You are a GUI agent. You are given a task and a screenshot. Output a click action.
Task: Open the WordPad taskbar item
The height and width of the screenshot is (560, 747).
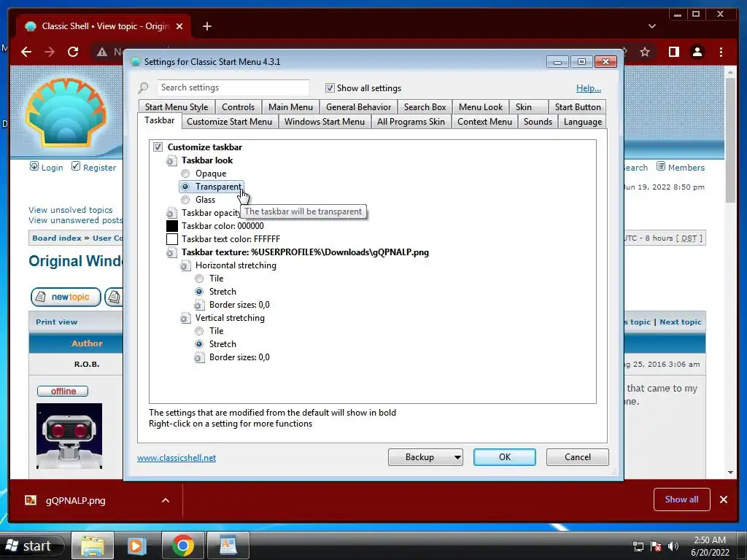pos(228,545)
